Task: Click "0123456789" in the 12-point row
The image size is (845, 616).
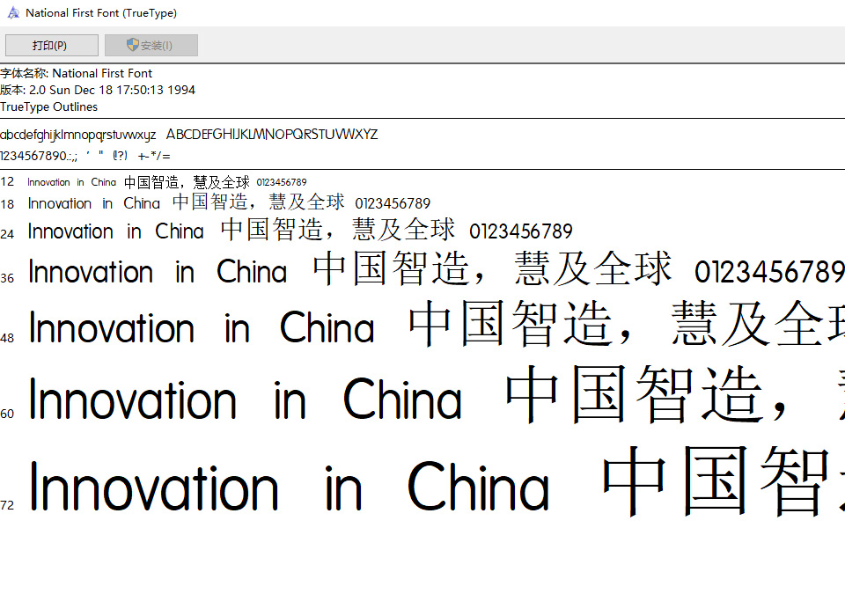Action: click(282, 182)
